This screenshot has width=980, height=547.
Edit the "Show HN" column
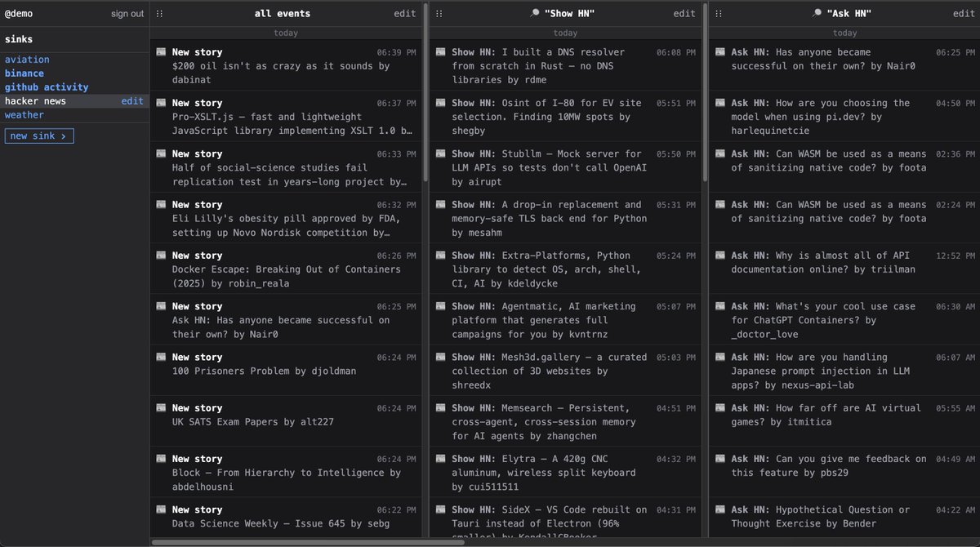pos(684,14)
